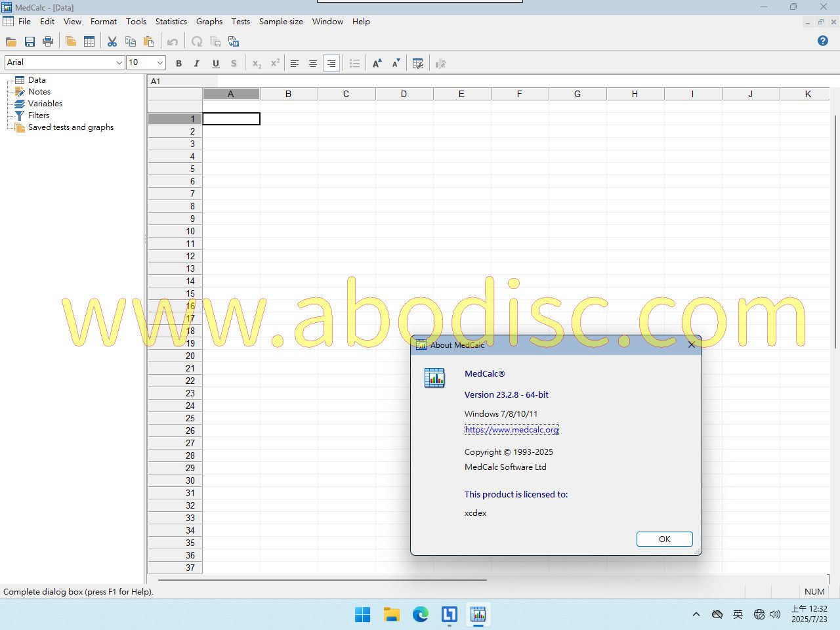The image size is (840, 630).
Task: Click the Export to Word icon
Action: pos(234,42)
